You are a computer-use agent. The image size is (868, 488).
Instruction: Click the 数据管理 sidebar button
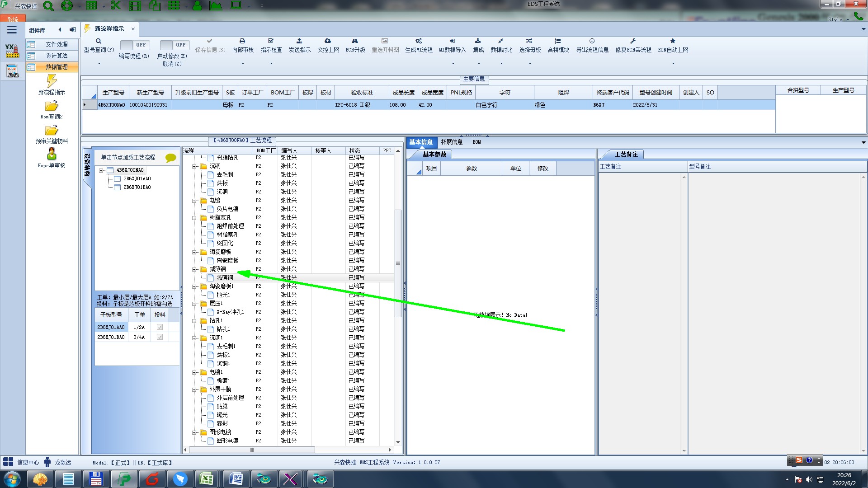tap(57, 67)
